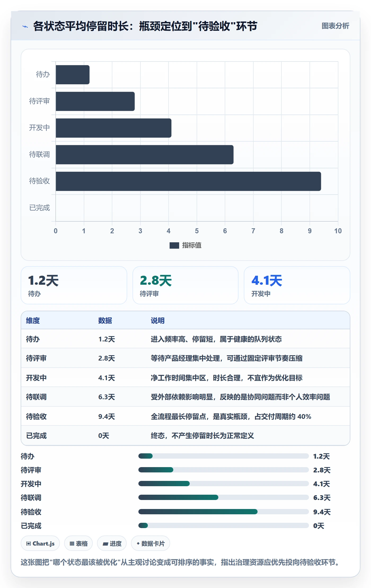
Task: Click the x-axis tick label 10
Action: click(338, 231)
